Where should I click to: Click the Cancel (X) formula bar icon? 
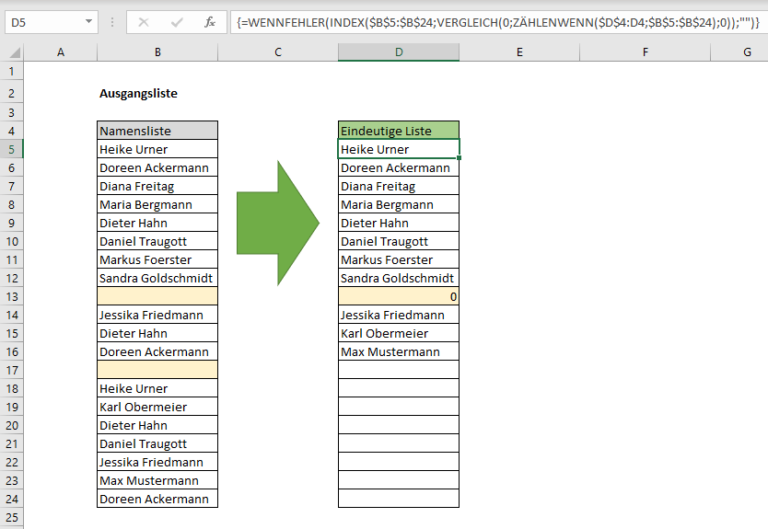144,21
